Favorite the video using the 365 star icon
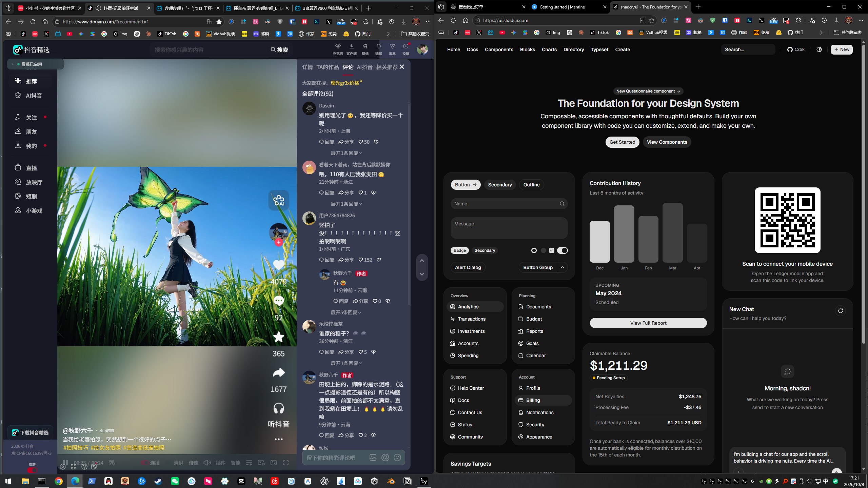This screenshot has height=488, width=868. click(278, 337)
